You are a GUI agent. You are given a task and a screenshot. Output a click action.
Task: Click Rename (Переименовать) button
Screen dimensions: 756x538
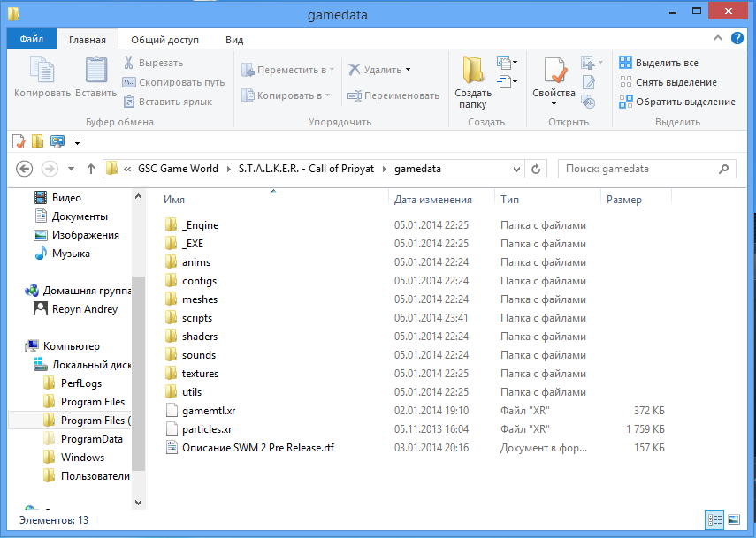pos(393,95)
